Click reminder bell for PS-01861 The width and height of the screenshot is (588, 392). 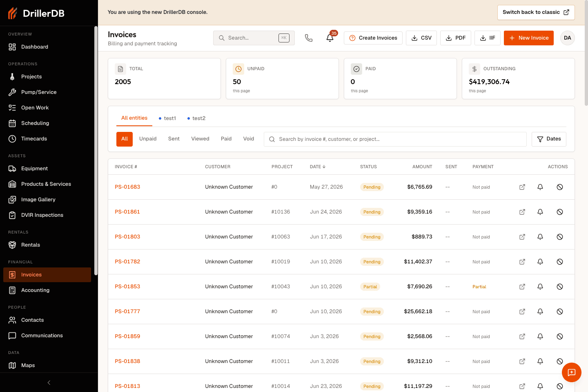coord(540,212)
